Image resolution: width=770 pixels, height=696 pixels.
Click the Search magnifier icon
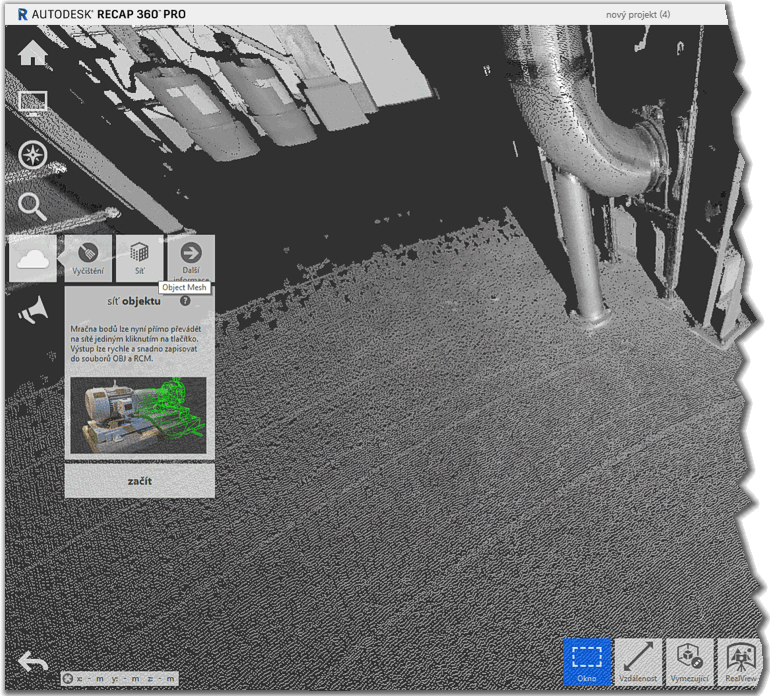pos(33,207)
